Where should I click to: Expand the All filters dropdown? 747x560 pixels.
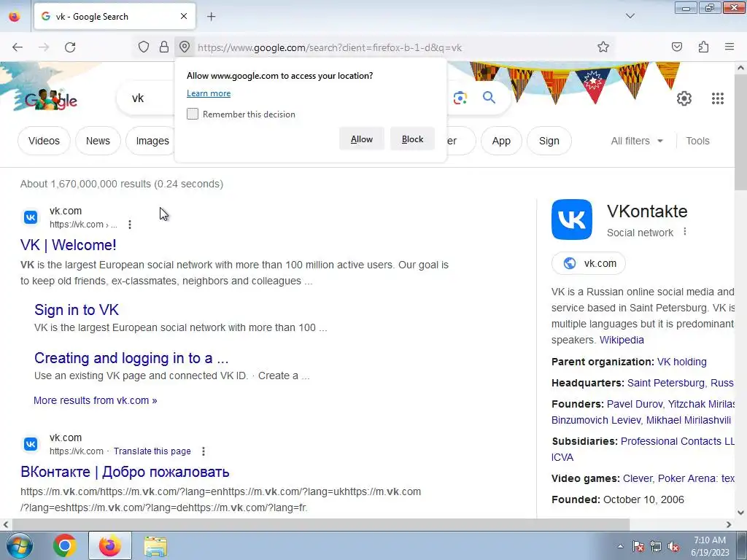637,141
